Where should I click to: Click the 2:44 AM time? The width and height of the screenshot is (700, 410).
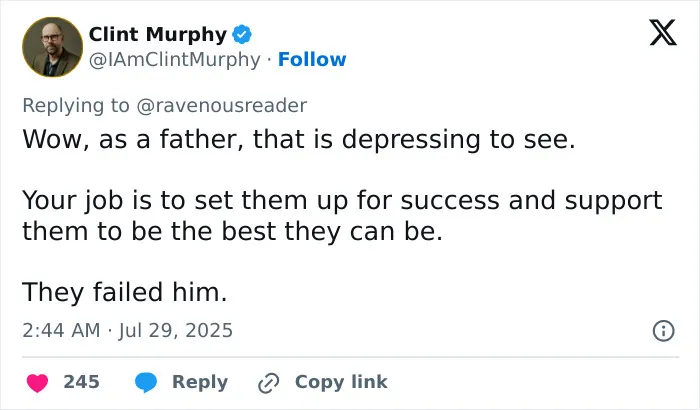pyautogui.click(x=61, y=331)
